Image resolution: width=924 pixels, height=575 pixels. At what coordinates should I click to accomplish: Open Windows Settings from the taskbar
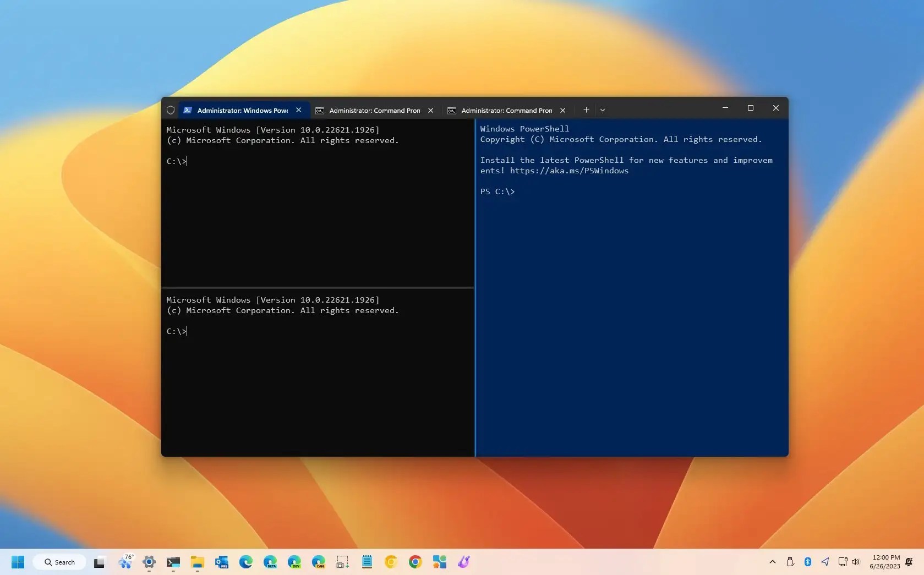(x=149, y=562)
